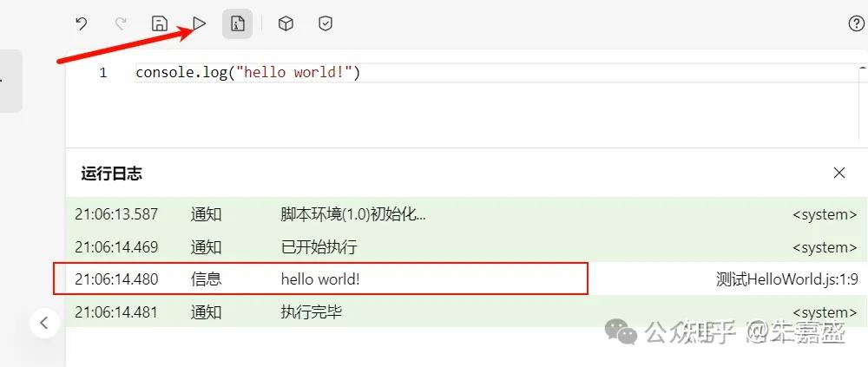Select log row 执行完毕
This screenshot has width=868, height=367.
[467, 312]
